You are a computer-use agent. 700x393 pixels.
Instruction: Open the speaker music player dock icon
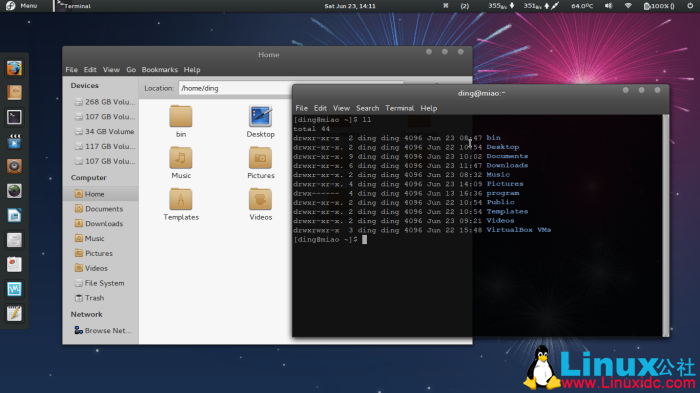point(14,166)
